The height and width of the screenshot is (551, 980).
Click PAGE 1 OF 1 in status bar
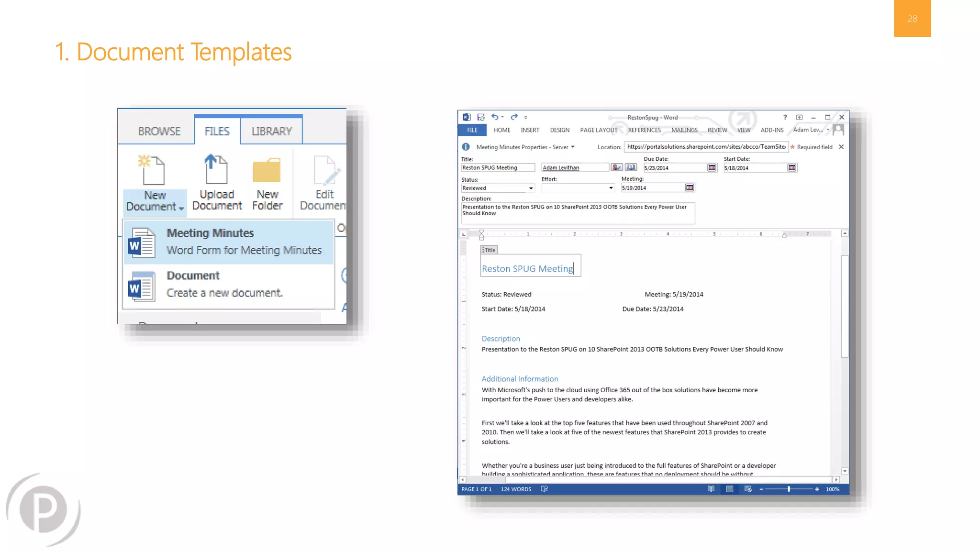[476, 489]
